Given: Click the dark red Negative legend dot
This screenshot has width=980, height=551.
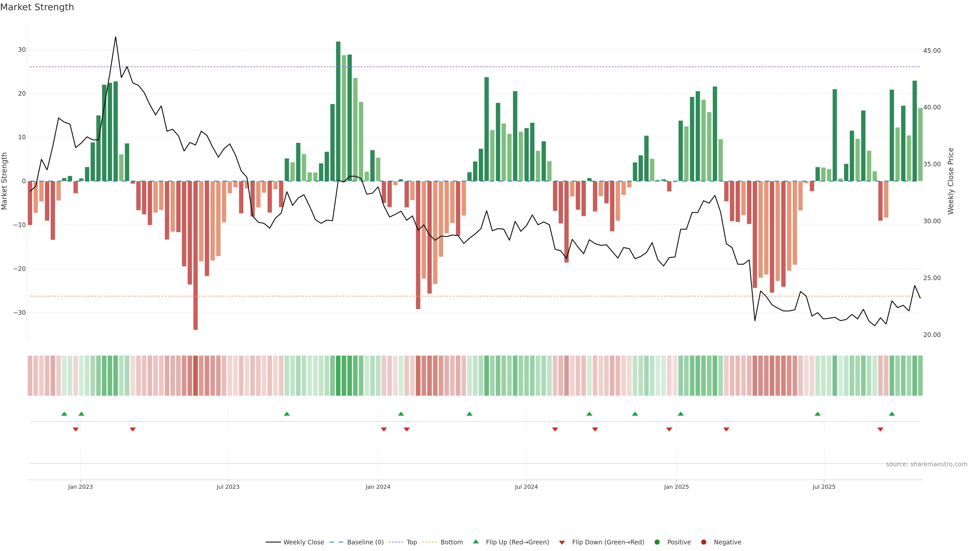Looking at the screenshot, I should tap(703, 542).
